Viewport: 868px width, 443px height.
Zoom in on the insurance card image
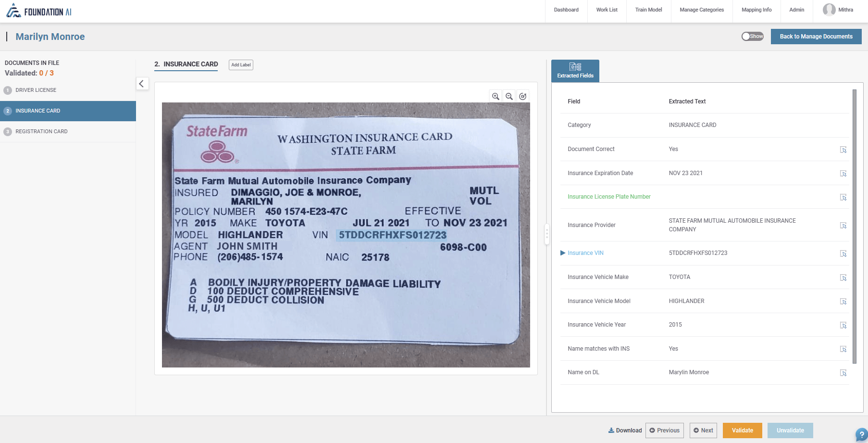click(x=496, y=96)
